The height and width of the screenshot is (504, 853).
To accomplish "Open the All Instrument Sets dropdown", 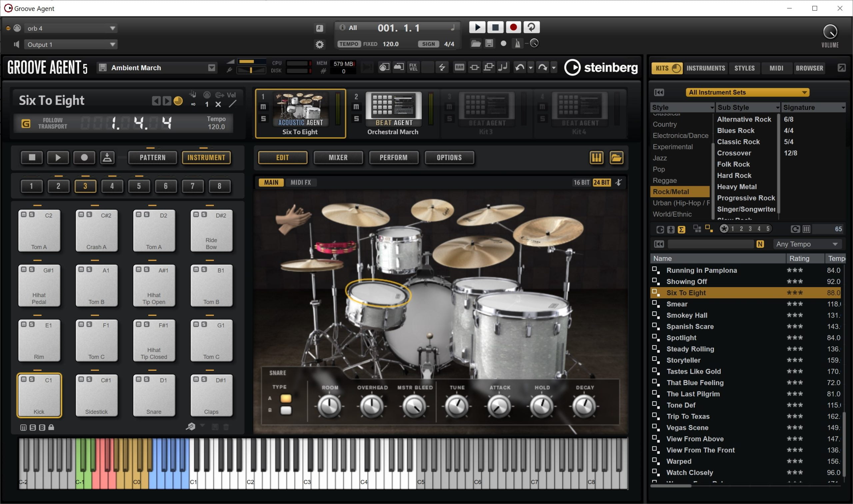I will (x=747, y=92).
